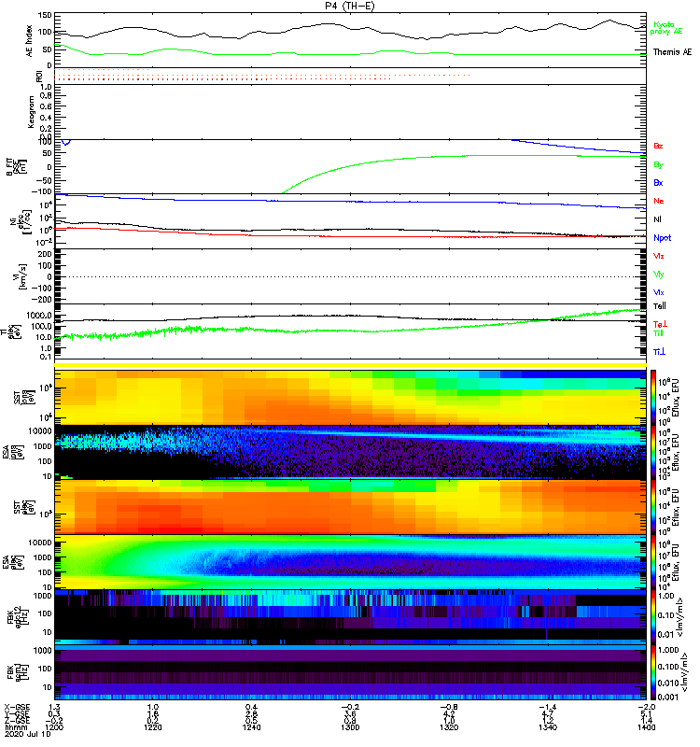Click the AE Index axis label
This screenshot has width=700, height=747.
tap(29, 41)
